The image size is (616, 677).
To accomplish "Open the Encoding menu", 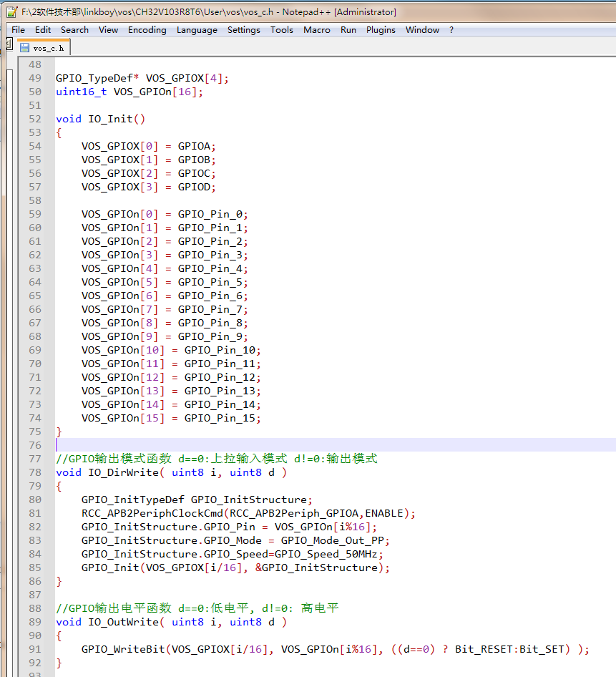I will coord(147,30).
